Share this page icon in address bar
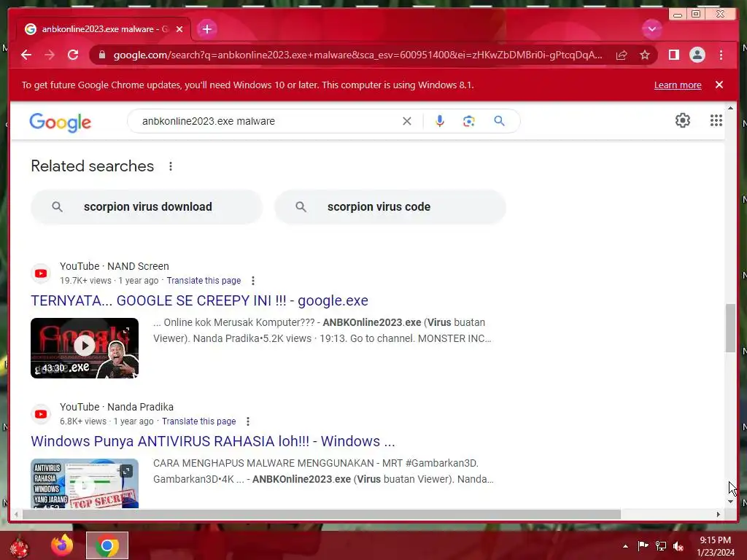Image resolution: width=747 pixels, height=560 pixels. [622, 55]
